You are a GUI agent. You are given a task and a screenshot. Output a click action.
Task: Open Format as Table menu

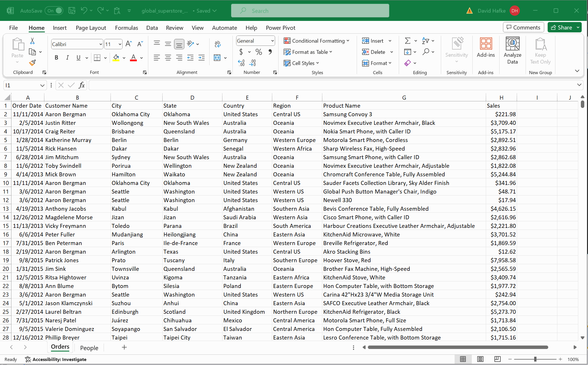308,52
